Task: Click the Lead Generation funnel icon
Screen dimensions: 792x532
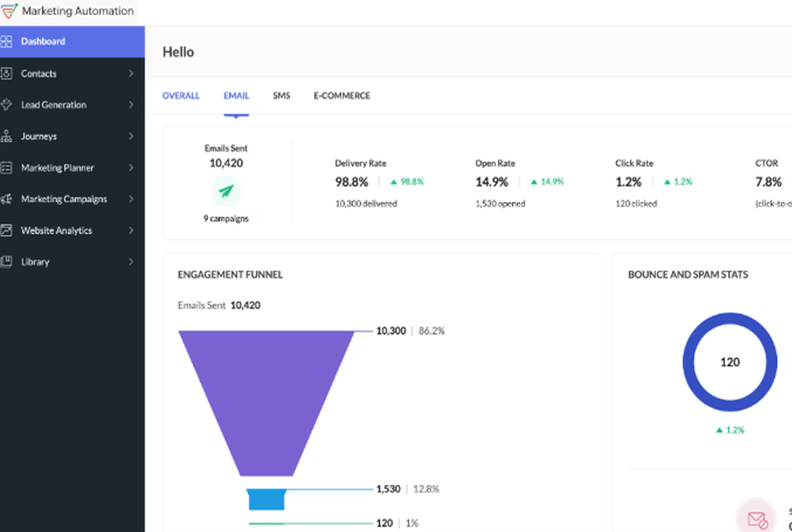Action: pos(6,105)
